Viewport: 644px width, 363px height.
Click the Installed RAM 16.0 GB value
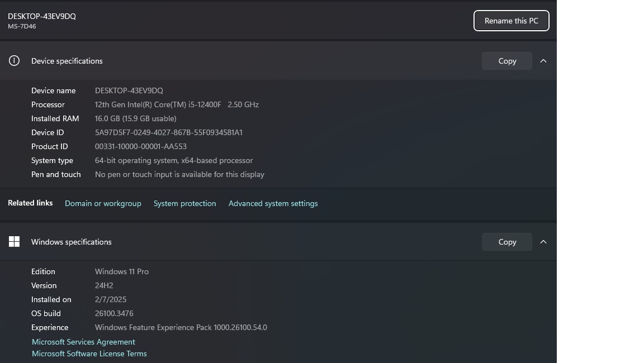(135, 118)
